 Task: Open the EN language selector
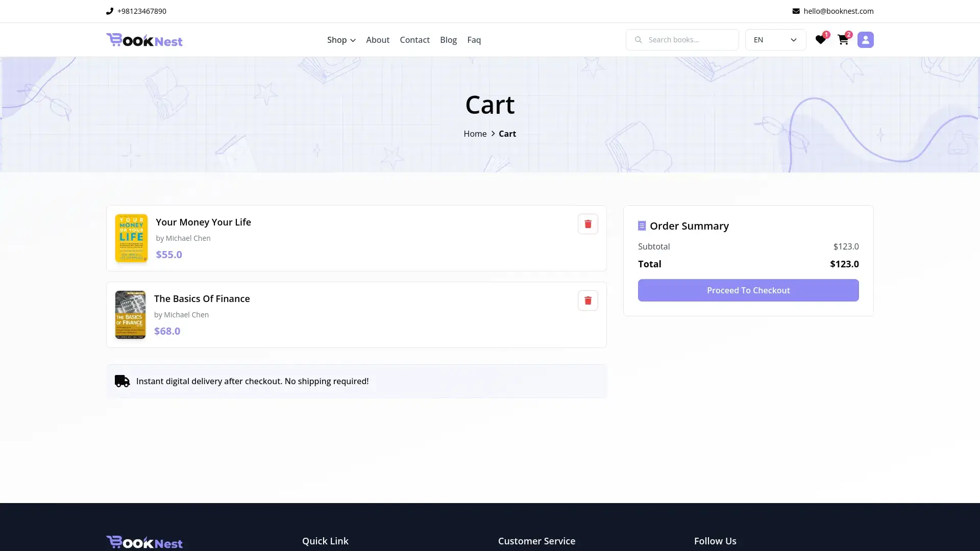coord(775,40)
